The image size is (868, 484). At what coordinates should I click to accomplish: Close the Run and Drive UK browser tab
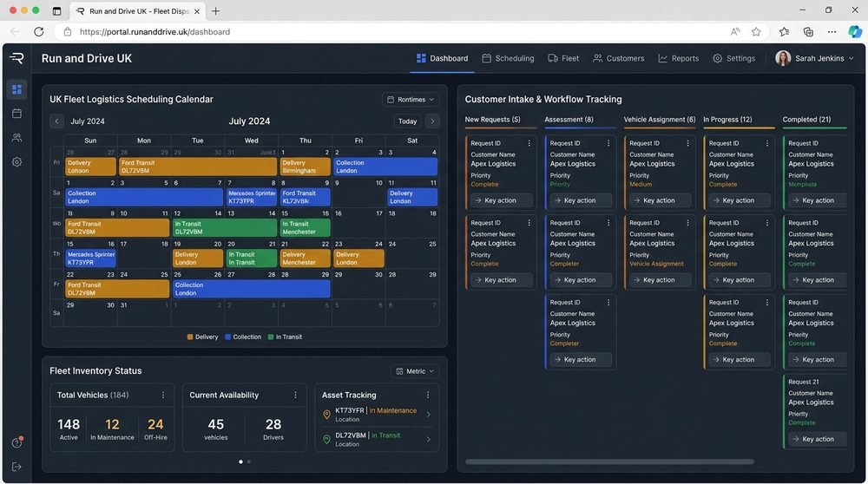coord(196,11)
